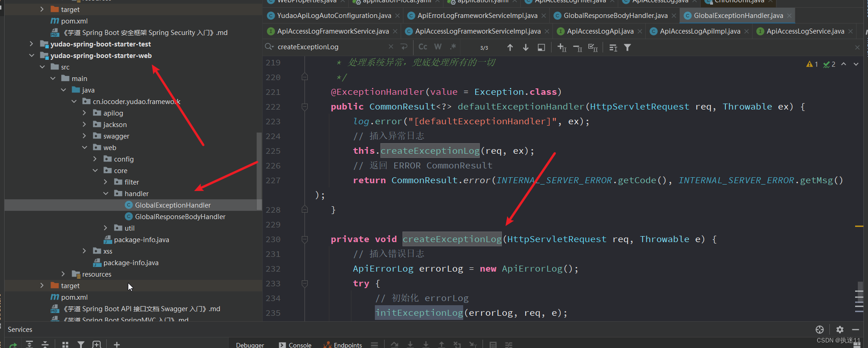Screen dimensions: 868x348
Task: Close the find bar
Action: 857,47
